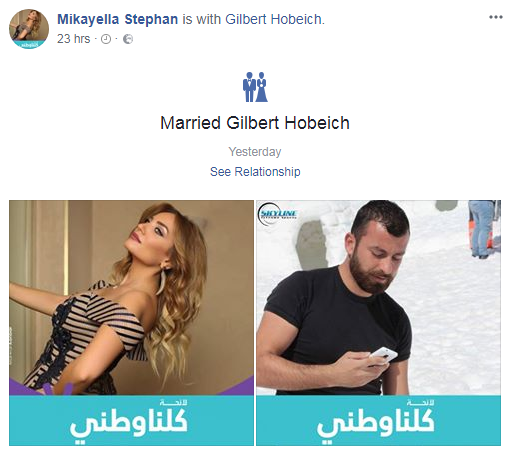Click the Skyline logo on right photo
Image resolution: width=508 pixels, height=452 pixels.
pos(277,214)
